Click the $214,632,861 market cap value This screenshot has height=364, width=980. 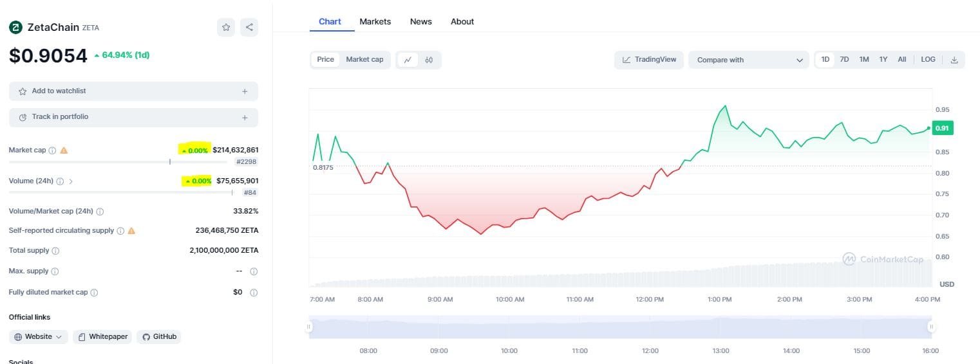(x=236, y=150)
